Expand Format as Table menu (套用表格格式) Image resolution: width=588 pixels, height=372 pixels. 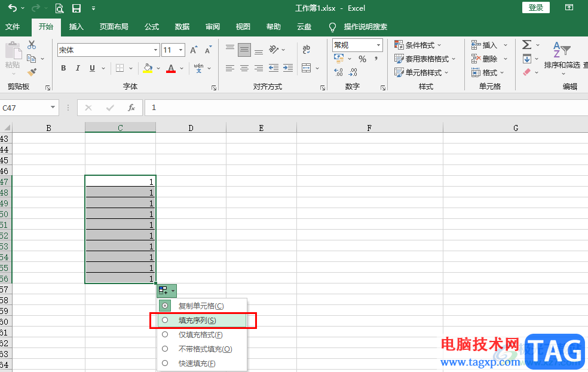click(x=425, y=59)
